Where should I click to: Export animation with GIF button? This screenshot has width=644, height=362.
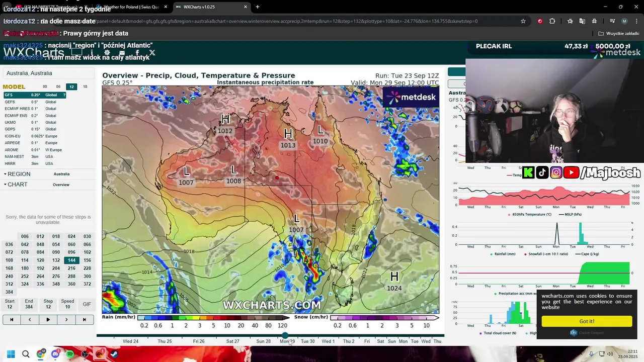pos(87,304)
